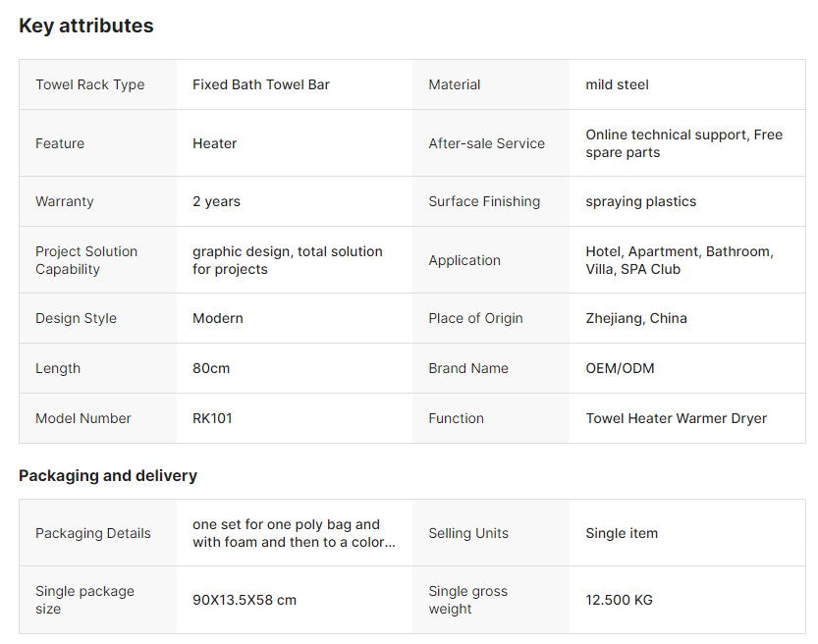Click the Modern design style value
The width and height of the screenshot is (818, 644).
pos(218,318)
